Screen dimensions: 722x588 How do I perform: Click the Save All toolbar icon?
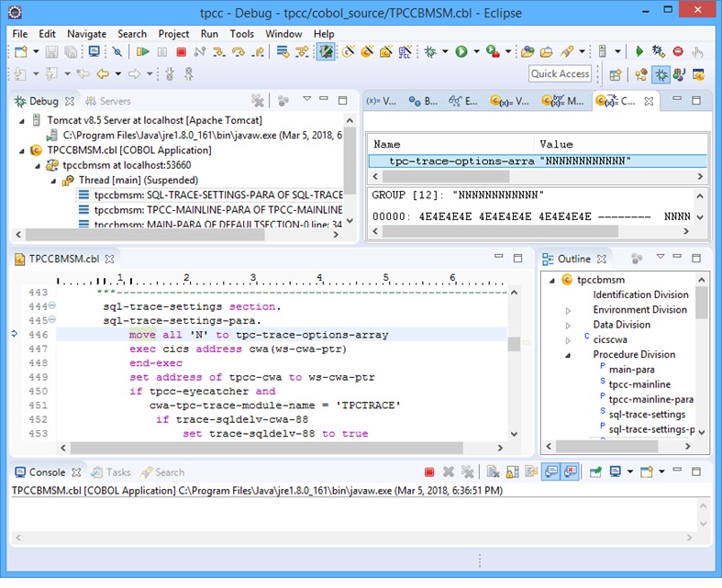click(x=71, y=51)
